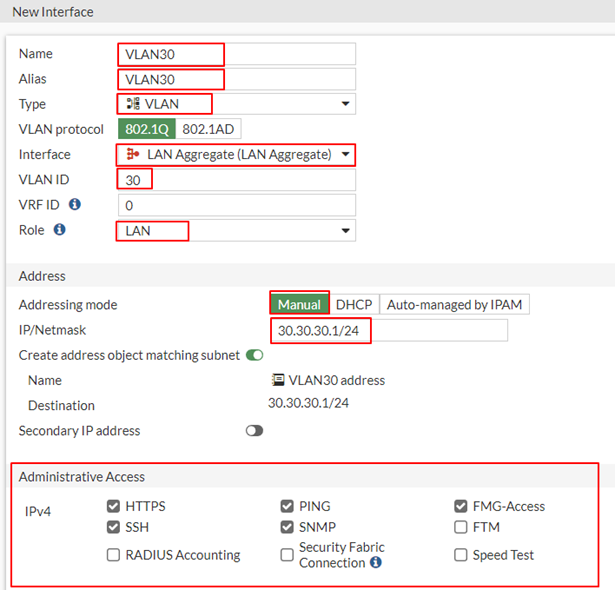Enable the RADIUS Accounting checkbox
The width and height of the screenshot is (615, 590).
[x=113, y=555]
